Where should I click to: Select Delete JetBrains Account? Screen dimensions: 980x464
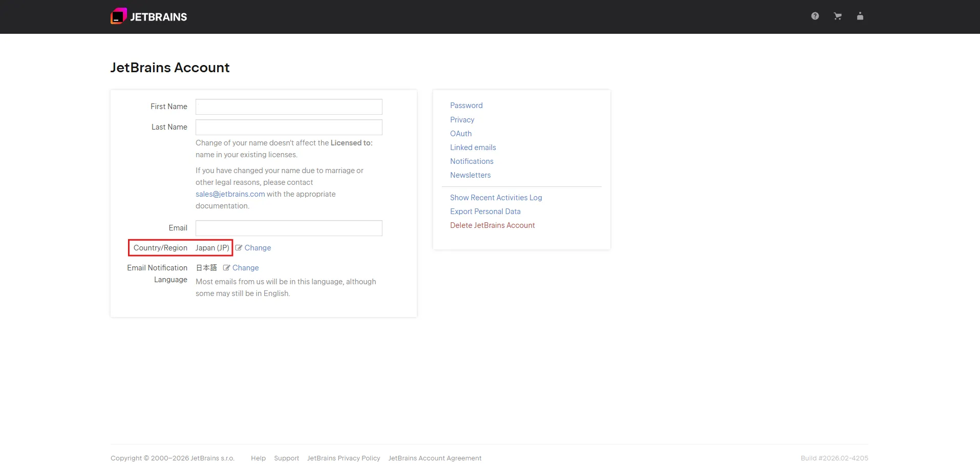pyautogui.click(x=493, y=225)
